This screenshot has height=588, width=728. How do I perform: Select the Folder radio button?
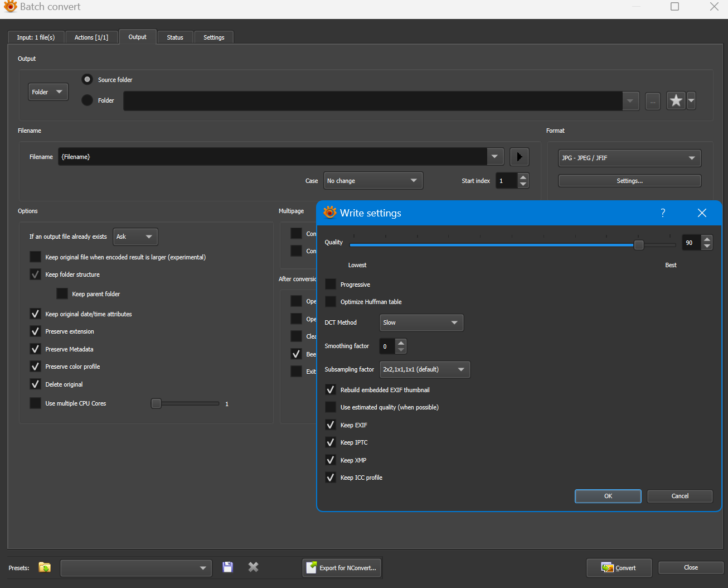[88, 100]
